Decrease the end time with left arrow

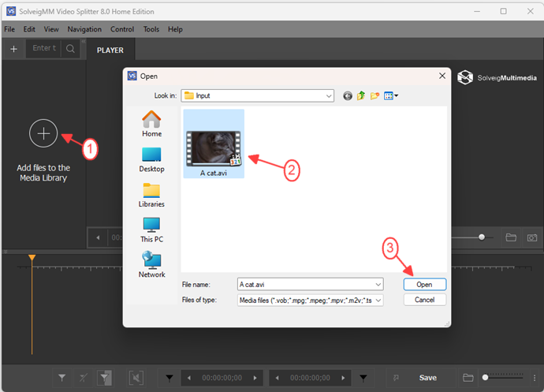click(x=278, y=378)
